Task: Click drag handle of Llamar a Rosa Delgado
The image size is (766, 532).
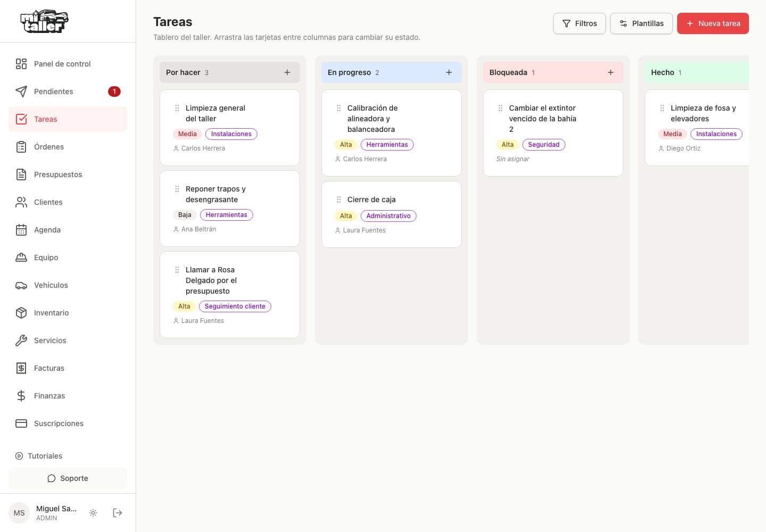Action: tap(177, 270)
